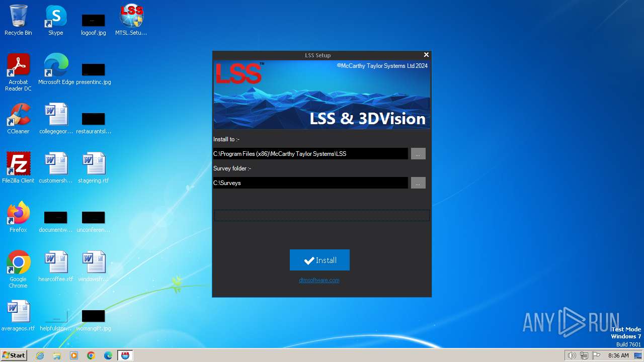Viewport: 644px width, 362px height.
Task: Open Google Chrome desktop shortcut
Action: click(x=18, y=269)
